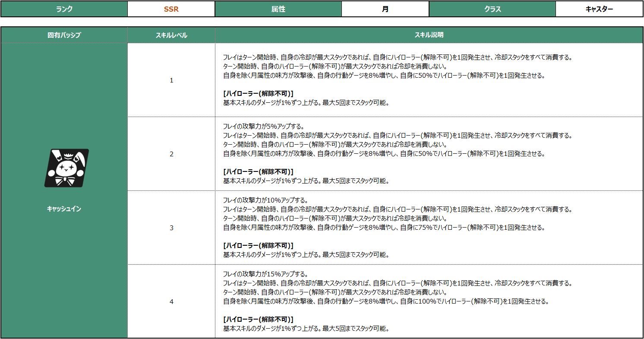Click level 4 'ターン開始時、自身のハイローラー' line
The width and height of the screenshot is (644, 339).
tap(335, 292)
